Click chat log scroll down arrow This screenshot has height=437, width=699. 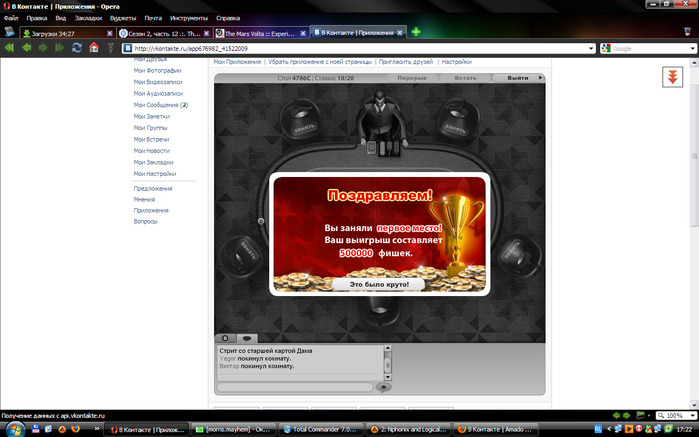click(x=387, y=377)
